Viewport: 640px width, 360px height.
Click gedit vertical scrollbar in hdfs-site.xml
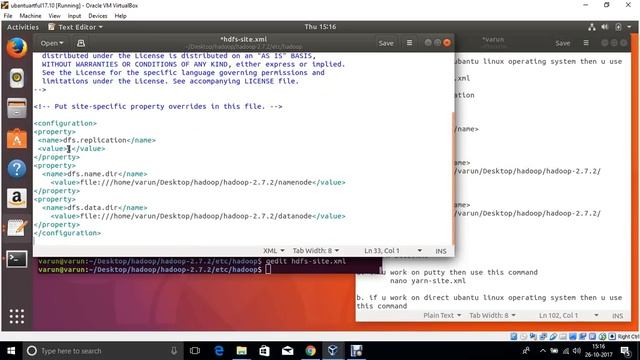453,178
